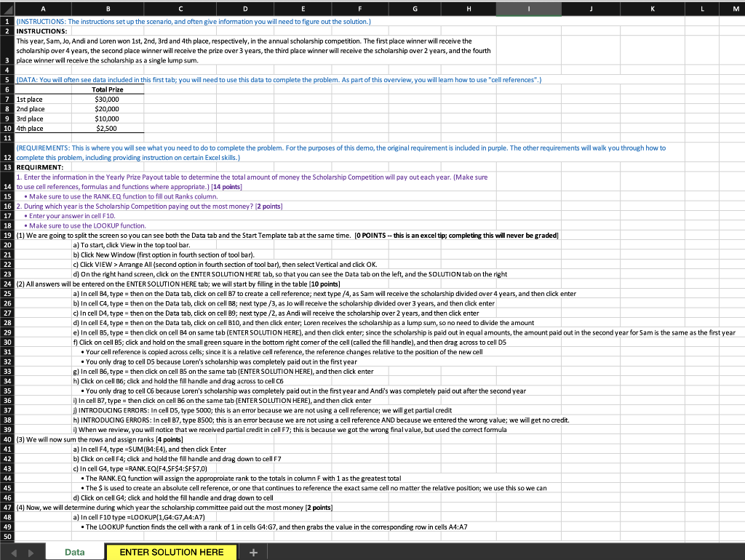
Task: Click '(3) We will now sum the rows' line
Action: 99,439
